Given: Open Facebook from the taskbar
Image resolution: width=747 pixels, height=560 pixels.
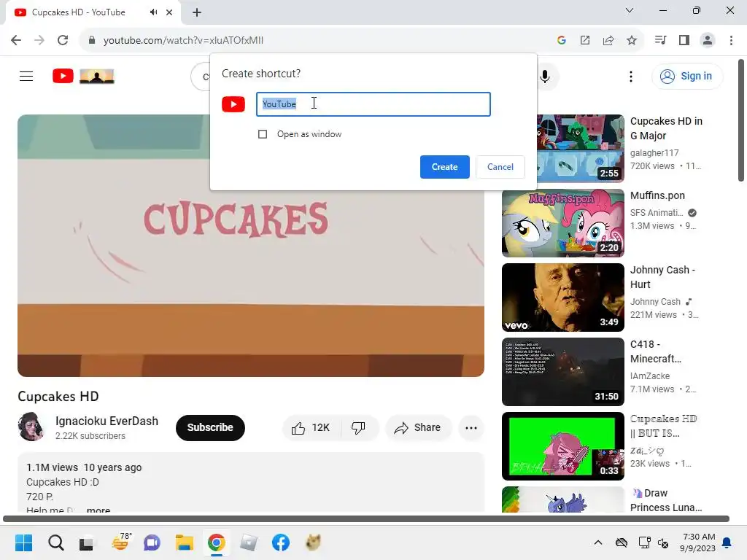Looking at the screenshot, I should [281, 542].
